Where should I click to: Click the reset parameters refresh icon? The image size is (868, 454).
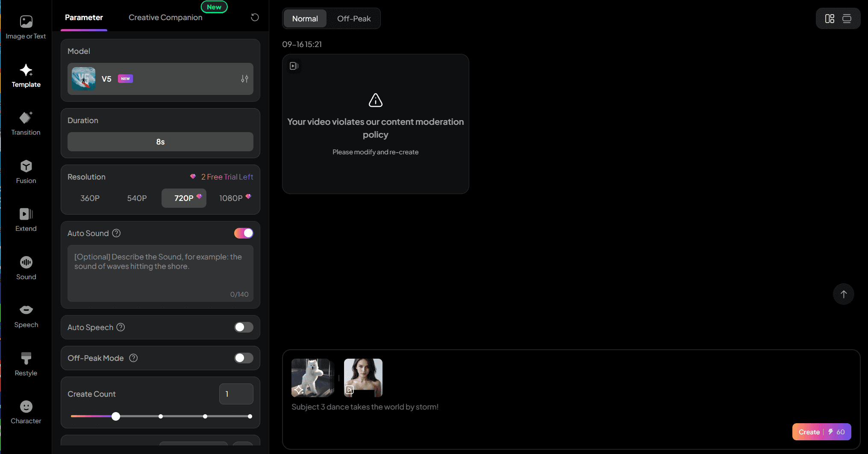click(x=255, y=18)
